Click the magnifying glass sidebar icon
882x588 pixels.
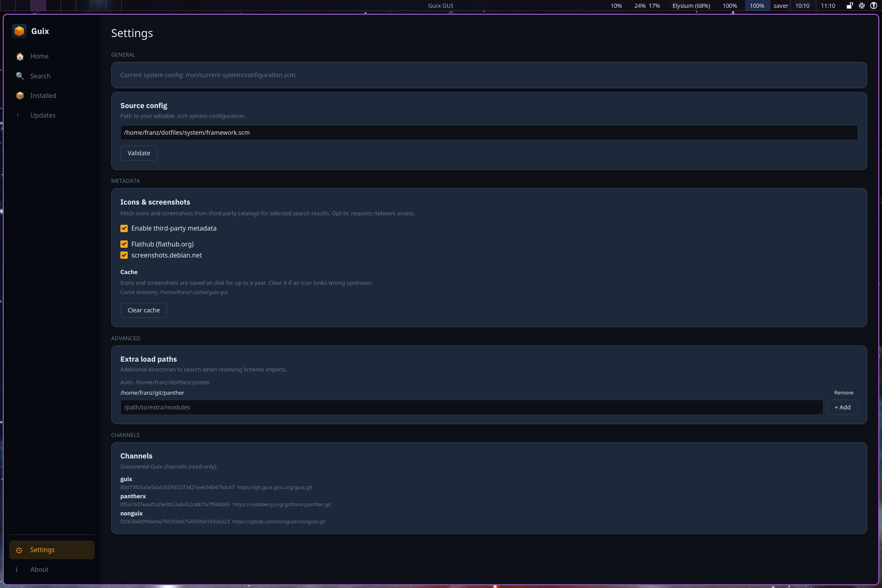click(x=20, y=76)
